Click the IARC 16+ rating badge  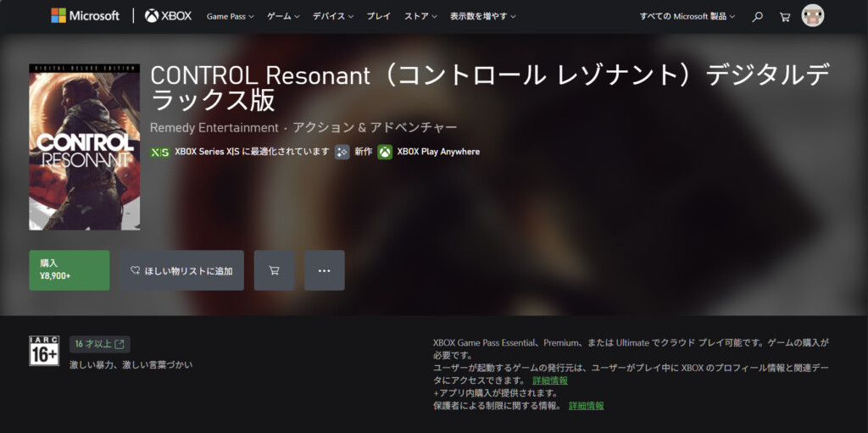point(44,351)
